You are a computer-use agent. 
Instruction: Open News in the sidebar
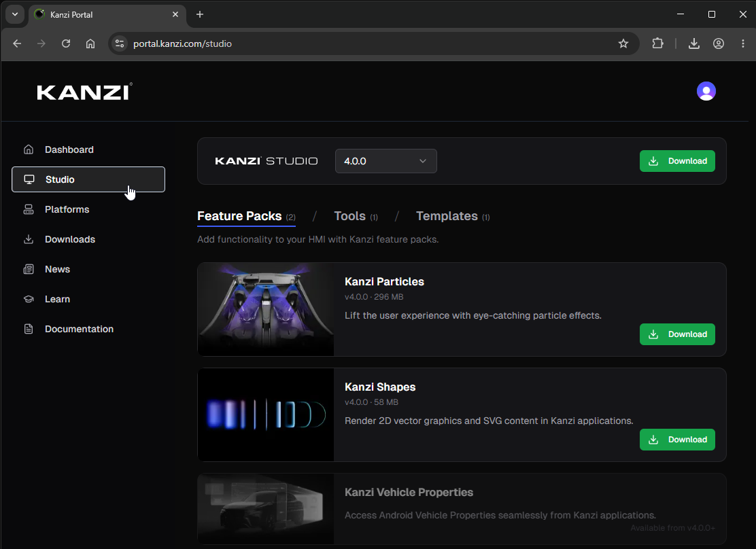88,269
